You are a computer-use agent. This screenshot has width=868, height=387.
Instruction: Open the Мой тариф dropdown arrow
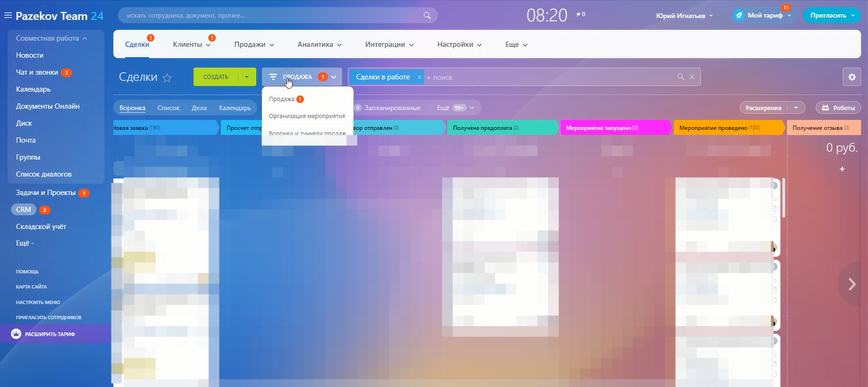(x=789, y=15)
